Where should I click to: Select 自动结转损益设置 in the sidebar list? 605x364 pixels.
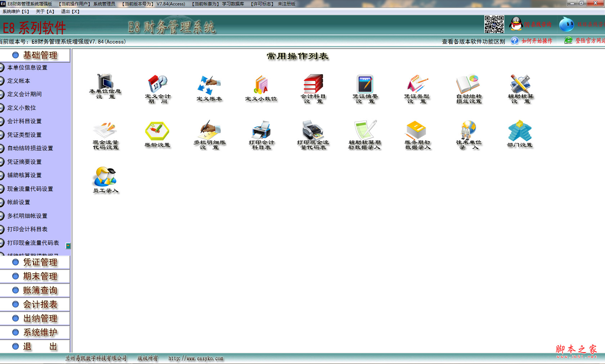tap(30, 148)
